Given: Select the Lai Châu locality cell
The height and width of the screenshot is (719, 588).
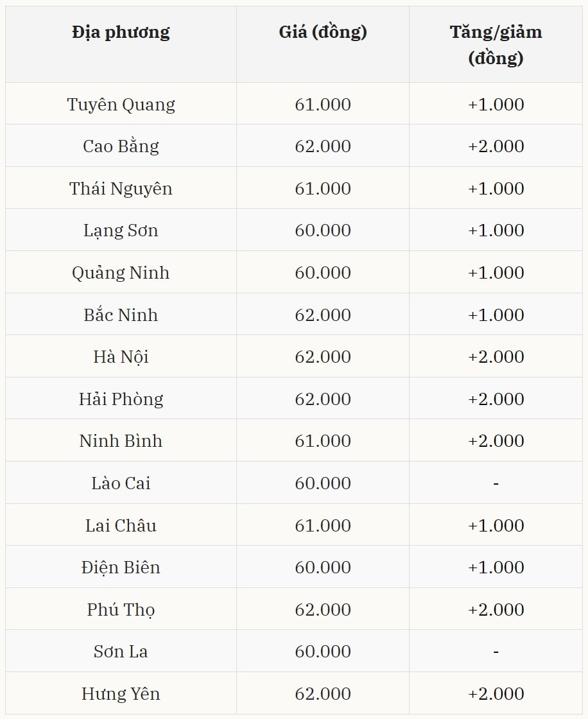Looking at the screenshot, I should click(x=121, y=526).
